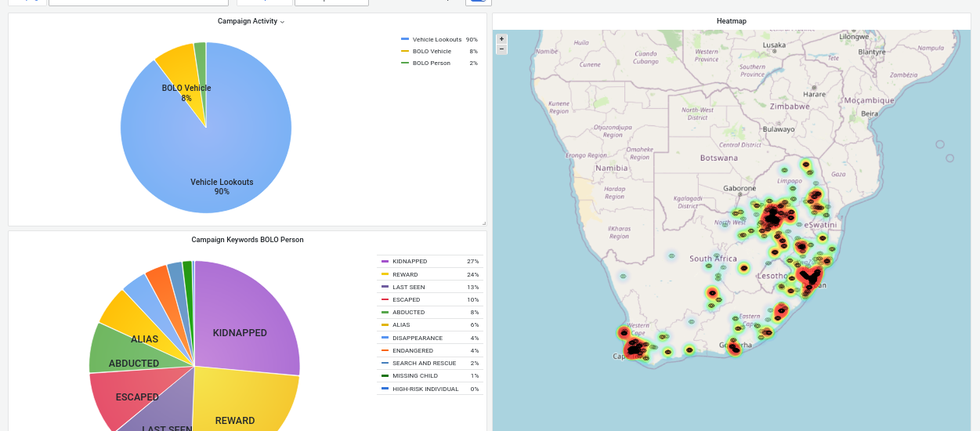Click the 27% value beside KIDNAPPED

click(x=472, y=261)
